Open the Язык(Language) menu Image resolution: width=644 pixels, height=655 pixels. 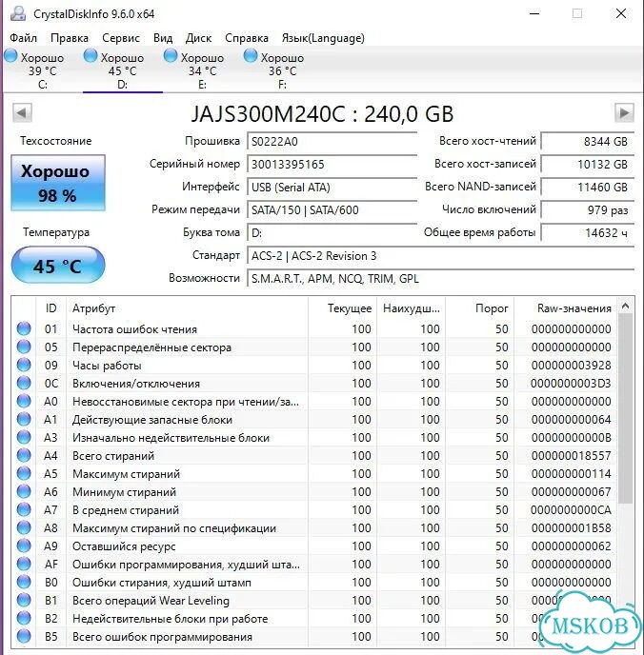click(323, 38)
